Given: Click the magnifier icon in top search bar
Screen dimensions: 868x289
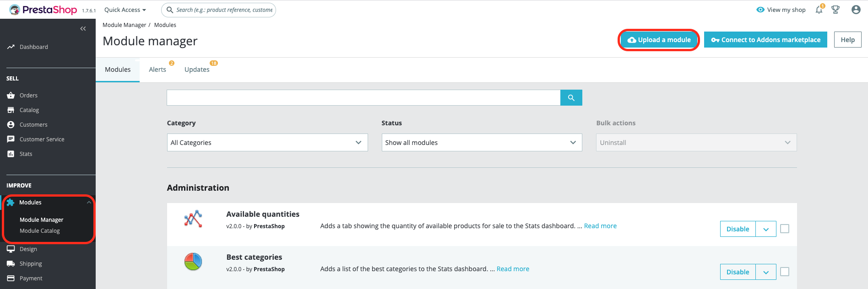Looking at the screenshot, I should [x=170, y=10].
